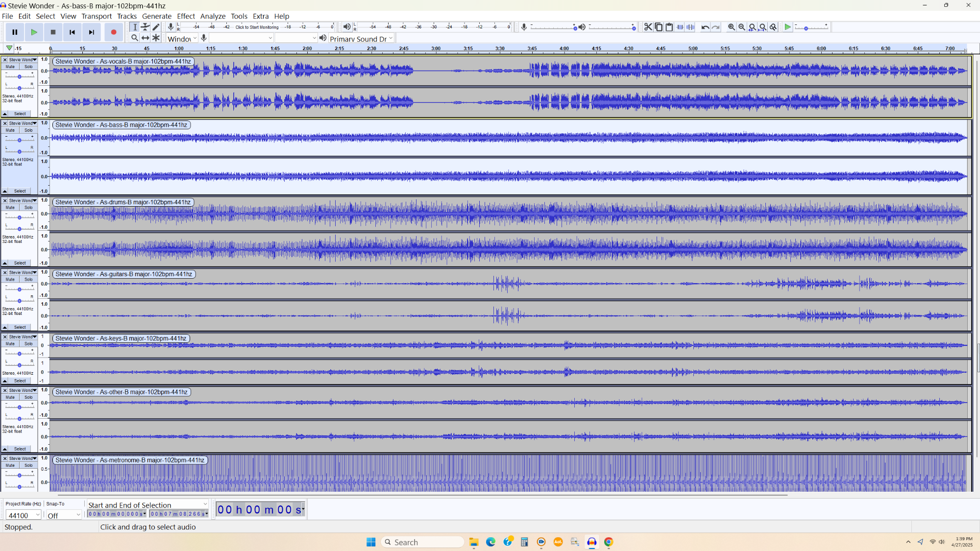
Task: Open the Tracks menu
Action: pyautogui.click(x=127, y=16)
